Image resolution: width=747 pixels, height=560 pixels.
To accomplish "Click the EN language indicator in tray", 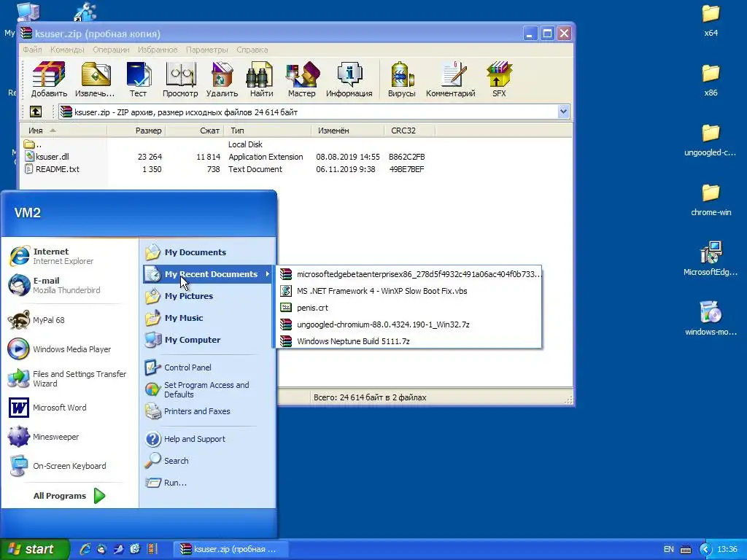I will coord(669,549).
